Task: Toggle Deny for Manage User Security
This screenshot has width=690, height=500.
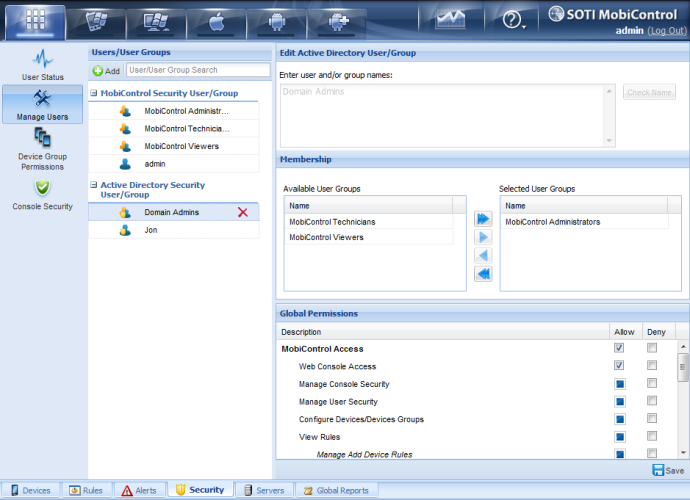Action: (652, 401)
